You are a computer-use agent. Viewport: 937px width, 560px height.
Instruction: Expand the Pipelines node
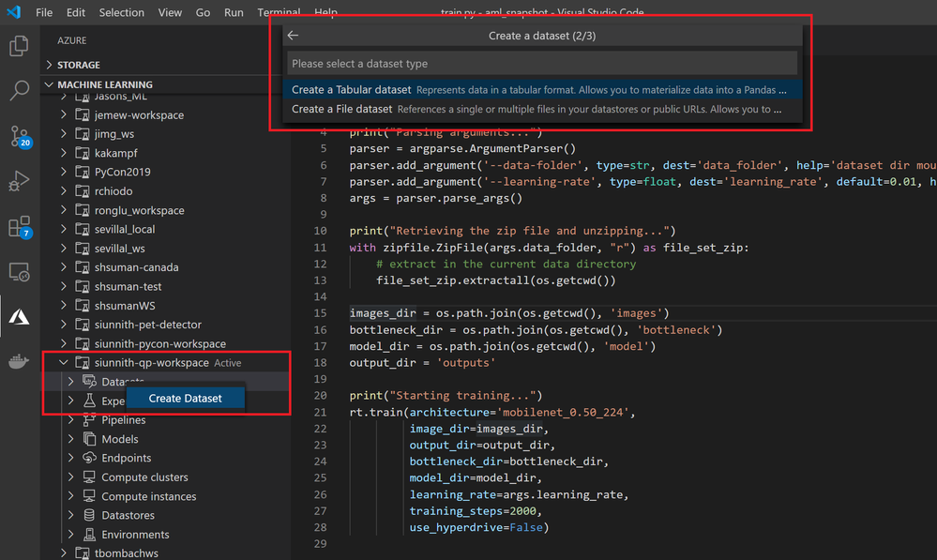click(x=71, y=419)
